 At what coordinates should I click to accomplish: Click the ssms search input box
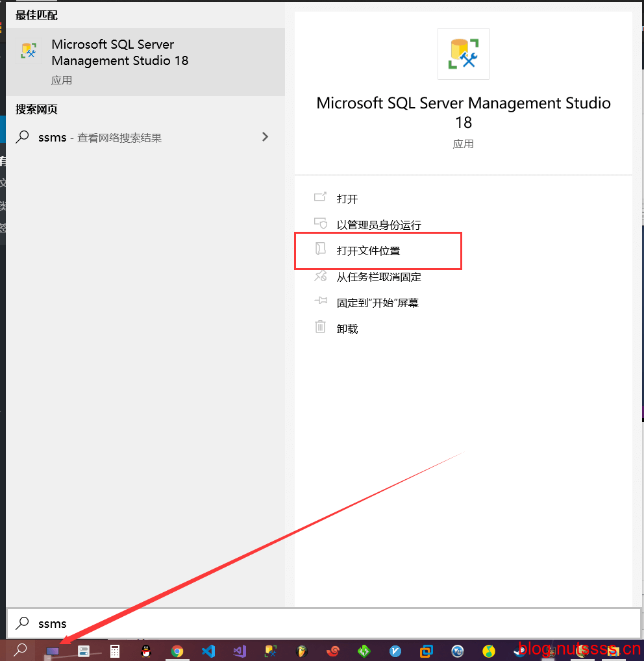(x=325, y=623)
